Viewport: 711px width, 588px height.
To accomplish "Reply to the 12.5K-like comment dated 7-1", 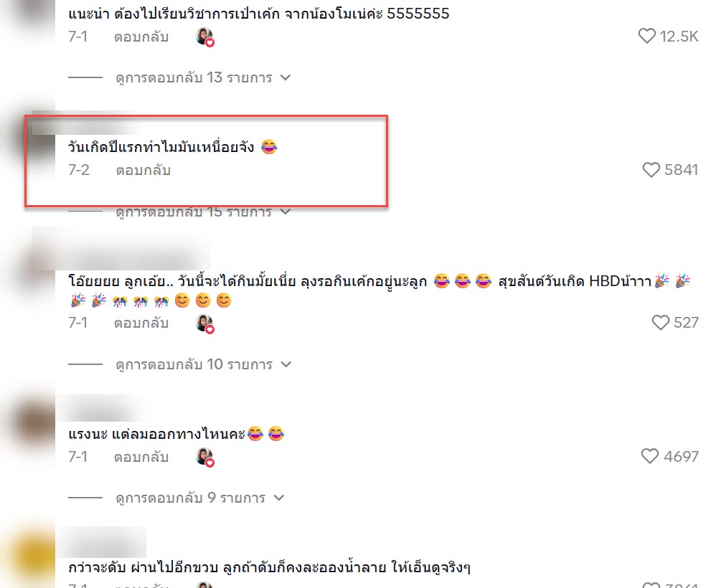I will coord(141,37).
